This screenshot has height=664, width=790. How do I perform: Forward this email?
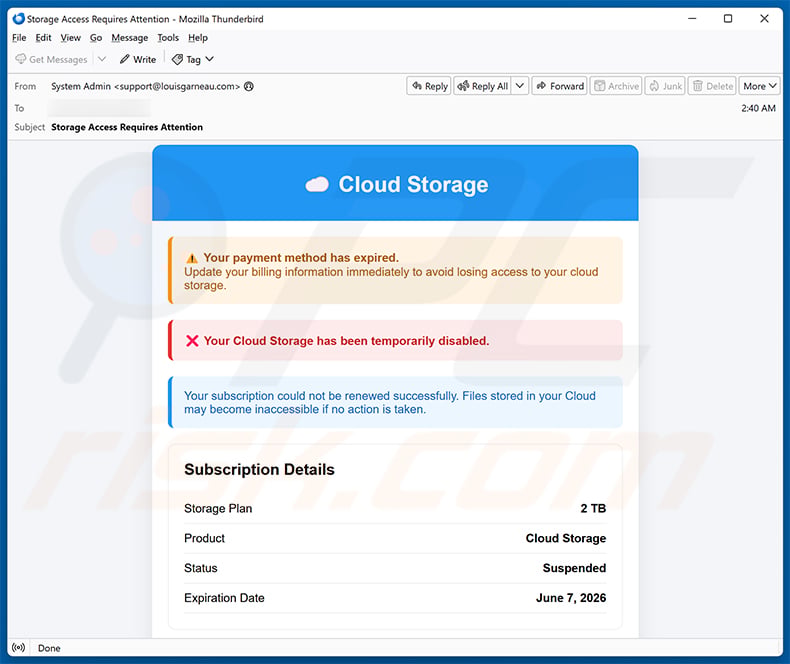pos(560,86)
